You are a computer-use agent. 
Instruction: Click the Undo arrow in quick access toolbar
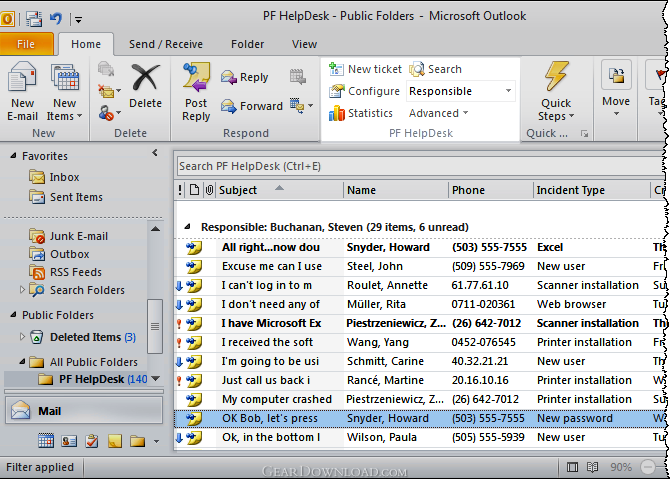(56, 18)
